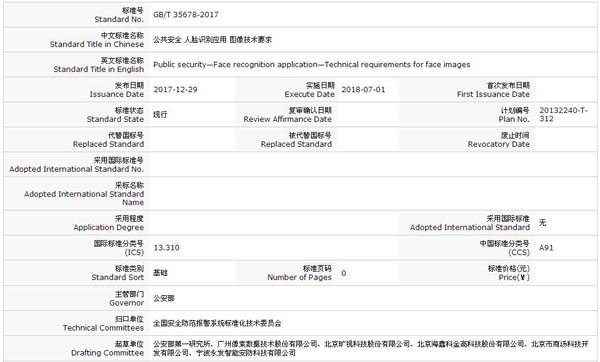Click the Adopted International Standard value

543,223
